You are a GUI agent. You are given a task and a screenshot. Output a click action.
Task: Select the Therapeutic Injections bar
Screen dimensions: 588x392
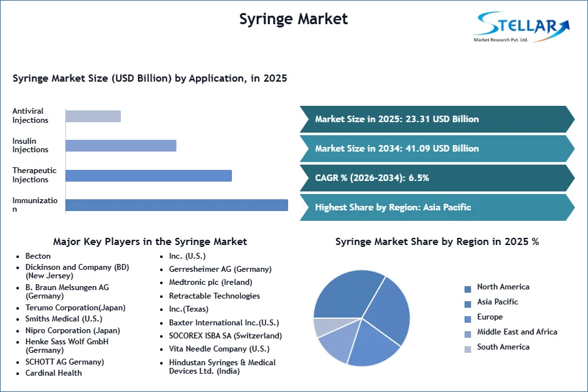coord(148,176)
